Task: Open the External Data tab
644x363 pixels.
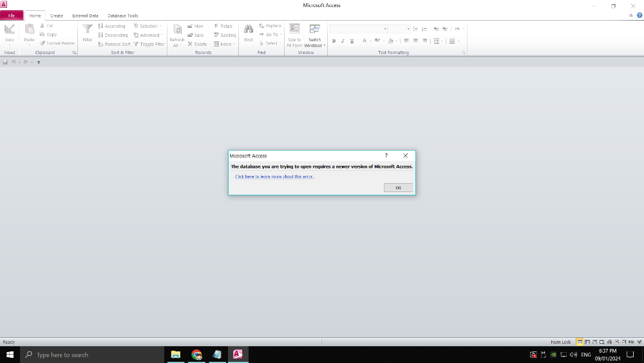Action: [x=85, y=15]
